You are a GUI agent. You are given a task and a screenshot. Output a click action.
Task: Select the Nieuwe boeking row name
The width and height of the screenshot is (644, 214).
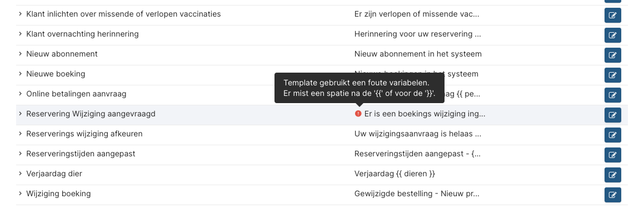(56, 74)
